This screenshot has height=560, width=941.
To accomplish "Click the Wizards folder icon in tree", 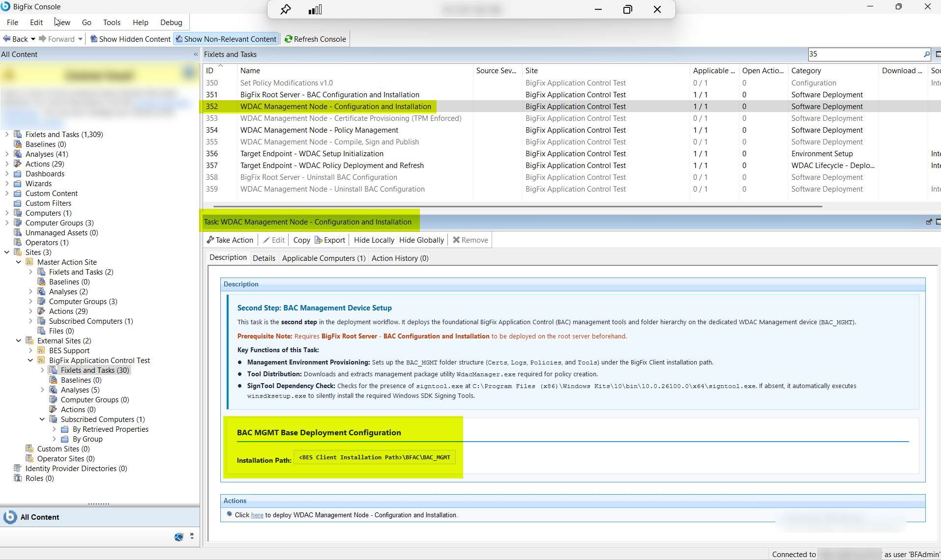I will point(18,184).
